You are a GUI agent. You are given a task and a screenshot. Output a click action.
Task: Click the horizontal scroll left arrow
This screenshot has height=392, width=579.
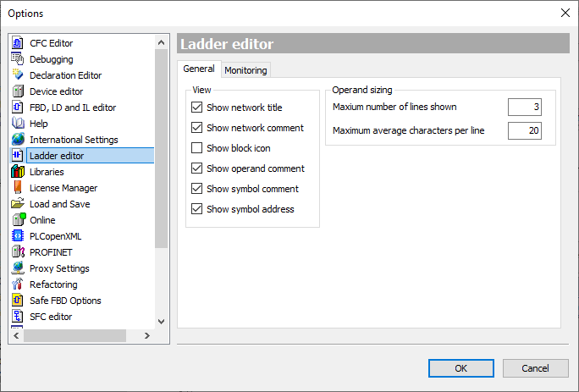[x=16, y=336]
